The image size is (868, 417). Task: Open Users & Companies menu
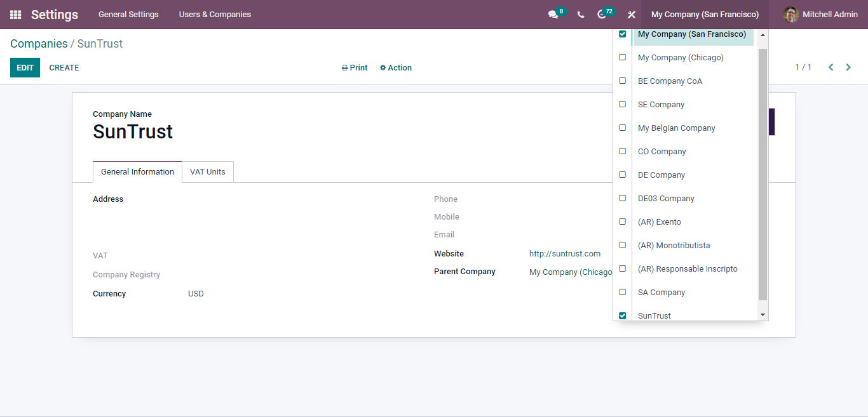coord(215,15)
